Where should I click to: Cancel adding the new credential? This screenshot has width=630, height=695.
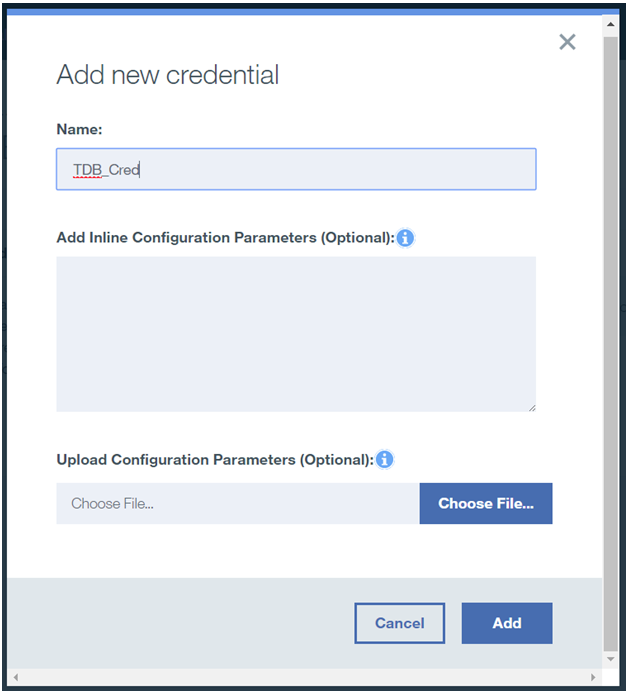(x=399, y=623)
